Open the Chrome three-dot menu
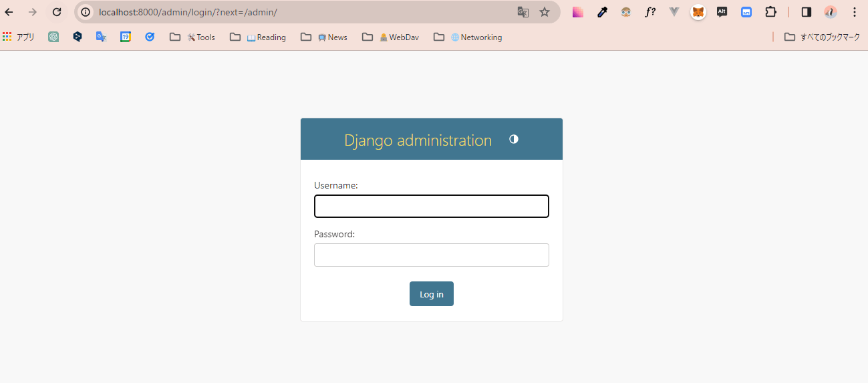 pyautogui.click(x=855, y=12)
